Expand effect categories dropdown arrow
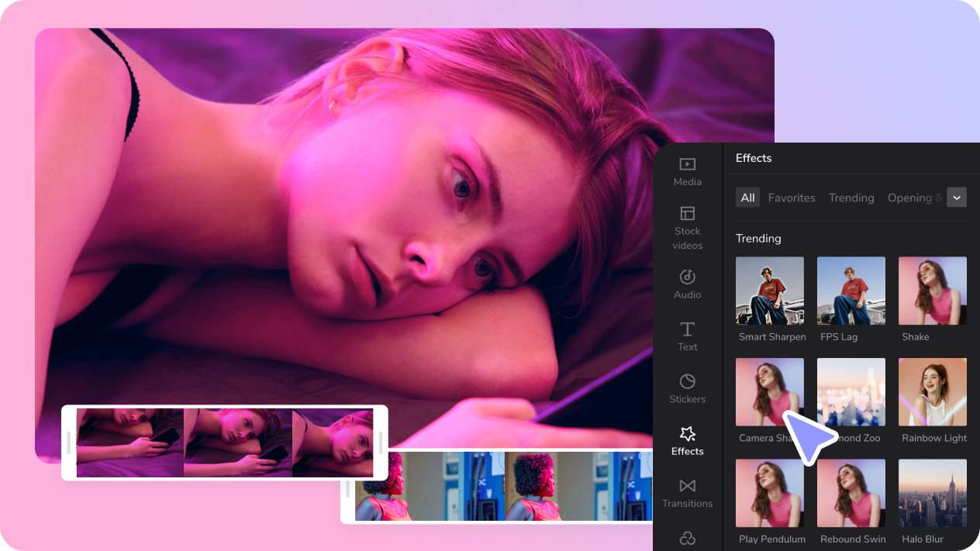This screenshot has height=551, width=980. [x=957, y=198]
